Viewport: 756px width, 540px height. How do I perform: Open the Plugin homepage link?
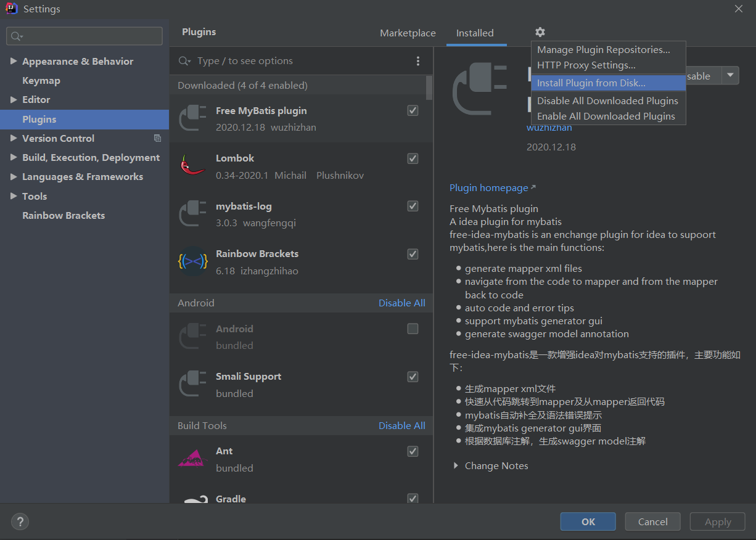click(489, 188)
